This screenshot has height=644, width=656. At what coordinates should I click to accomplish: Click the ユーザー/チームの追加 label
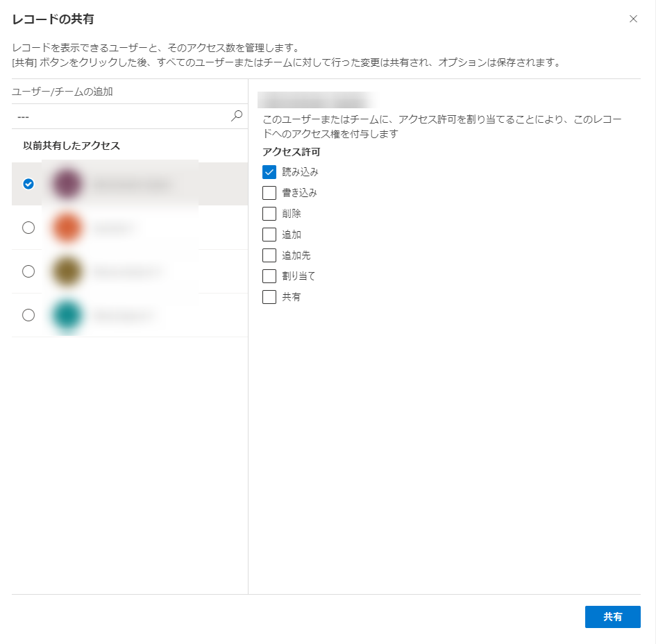point(62,92)
